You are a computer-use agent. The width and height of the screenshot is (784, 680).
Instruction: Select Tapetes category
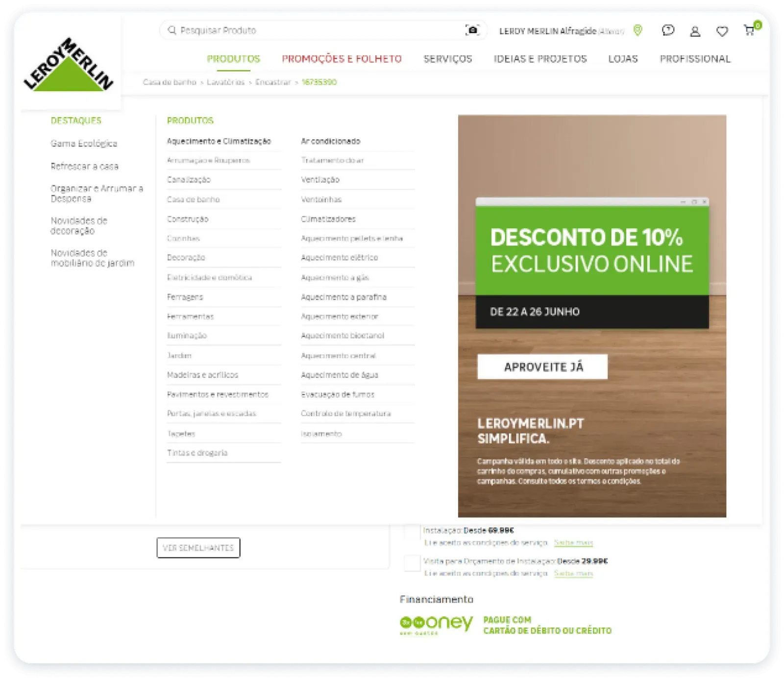click(181, 434)
